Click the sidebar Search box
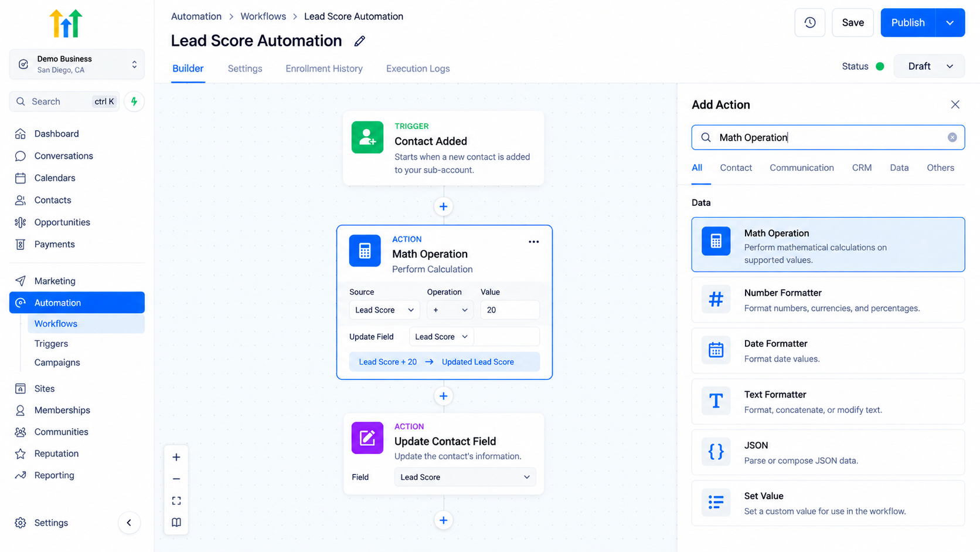980x552 pixels. click(64, 101)
